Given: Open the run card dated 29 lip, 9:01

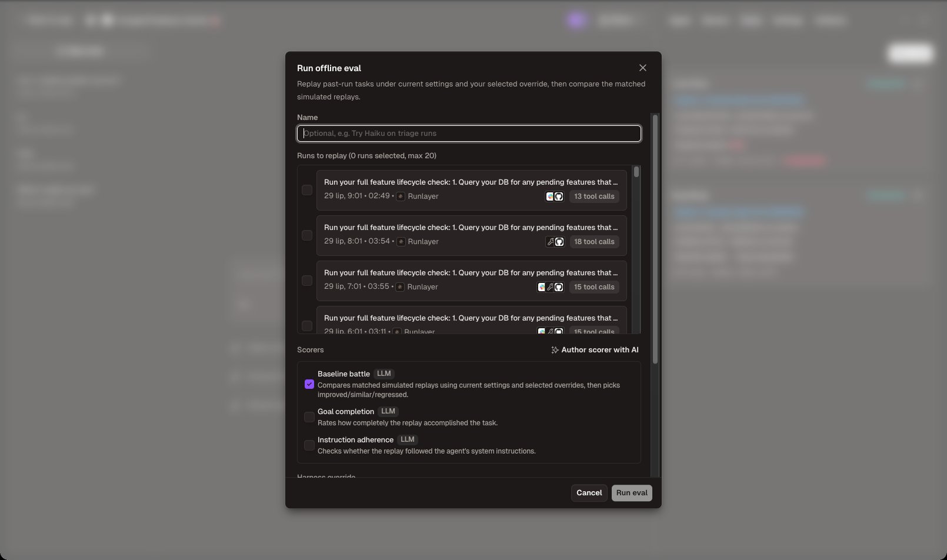Looking at the screenshot, I should [472, 190].
